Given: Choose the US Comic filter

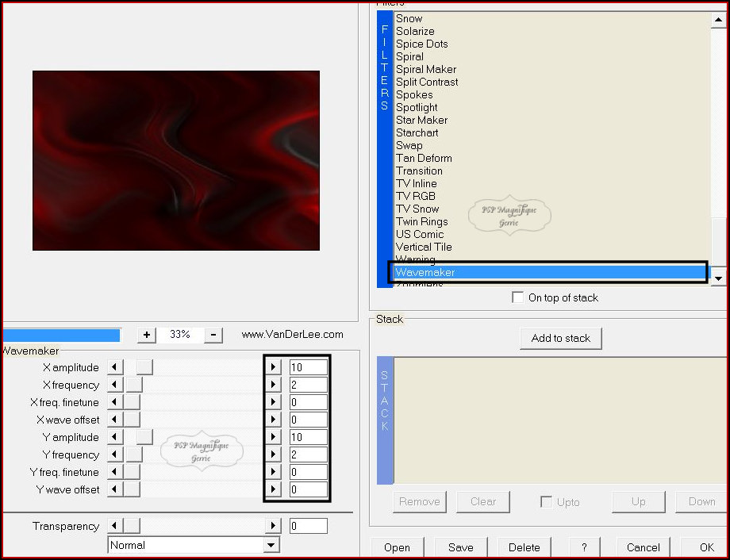Looking at the screenshot, I should tap(420, 234).
